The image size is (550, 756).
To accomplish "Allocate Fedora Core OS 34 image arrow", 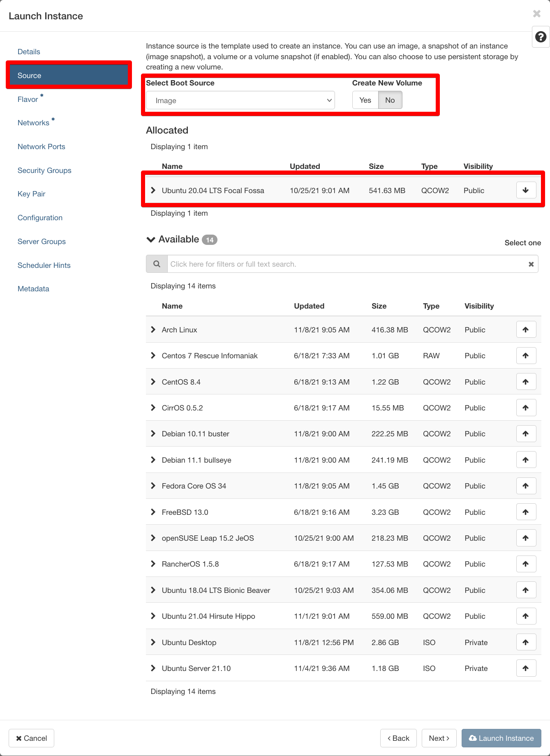I will coord(526,486).
